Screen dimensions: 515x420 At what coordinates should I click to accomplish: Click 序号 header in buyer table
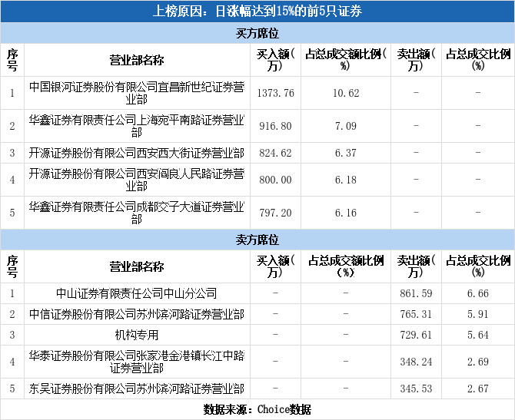coord(12,60)
